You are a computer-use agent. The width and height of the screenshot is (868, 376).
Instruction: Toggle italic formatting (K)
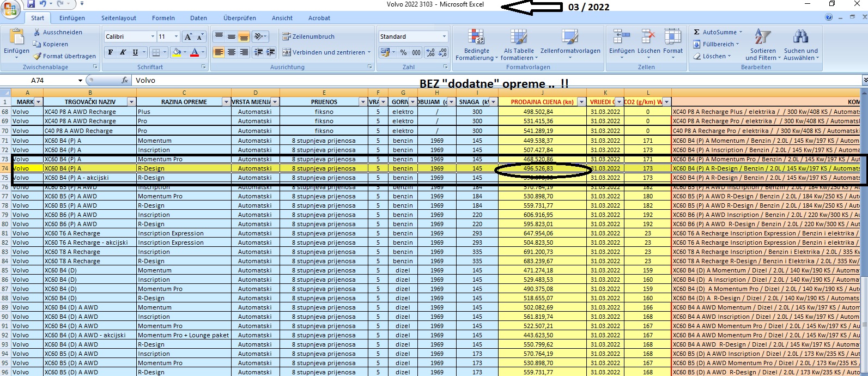click(123, 52)
